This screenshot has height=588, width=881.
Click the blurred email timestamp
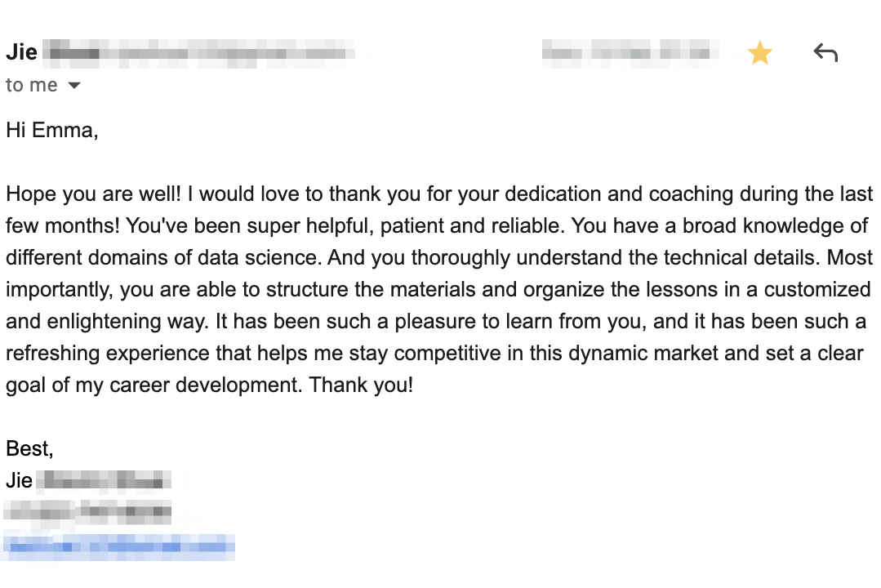coord(630,54)
